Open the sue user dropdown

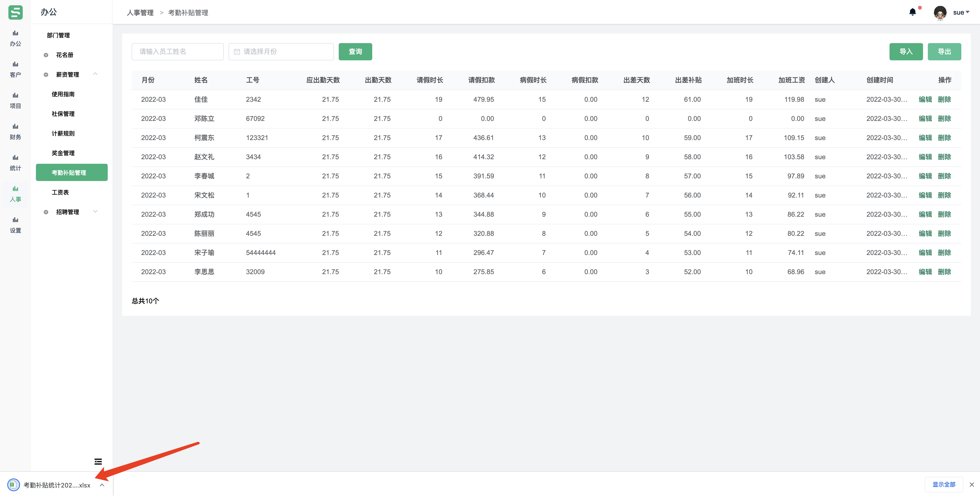click(961, 12)
